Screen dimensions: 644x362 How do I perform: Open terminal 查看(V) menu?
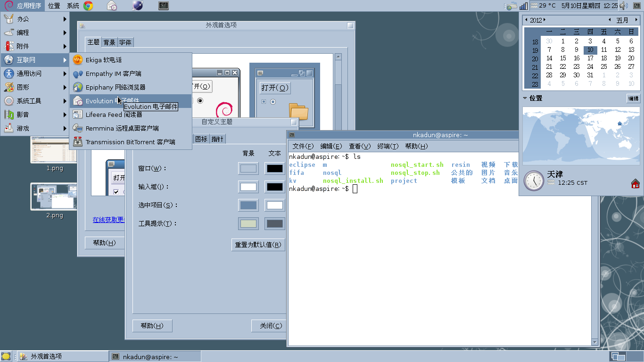tap(360, 146)
